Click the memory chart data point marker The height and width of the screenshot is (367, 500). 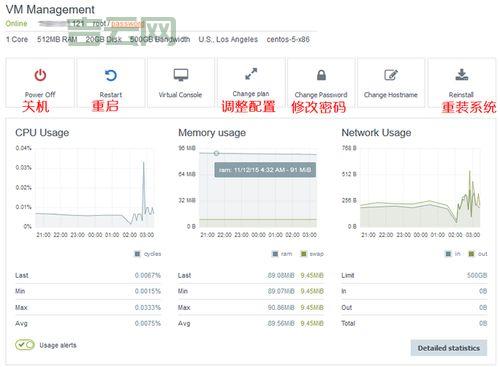click(216, 153)
